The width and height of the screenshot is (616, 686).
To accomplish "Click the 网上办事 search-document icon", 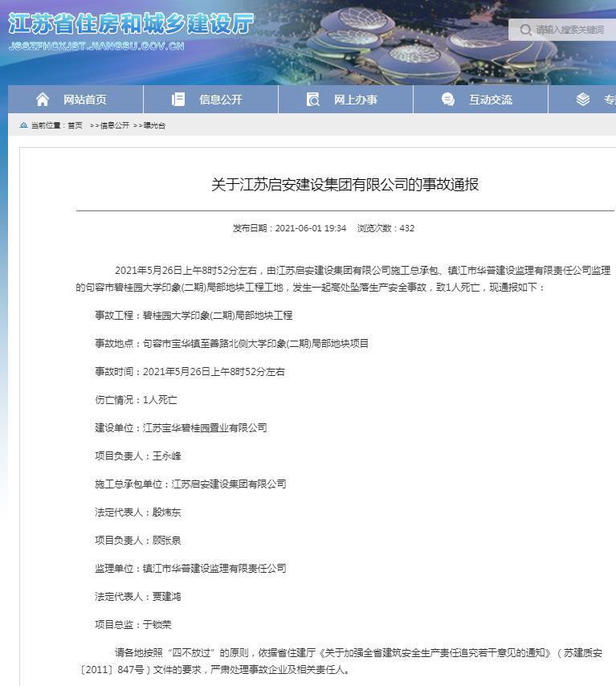I will pos(312,100).
